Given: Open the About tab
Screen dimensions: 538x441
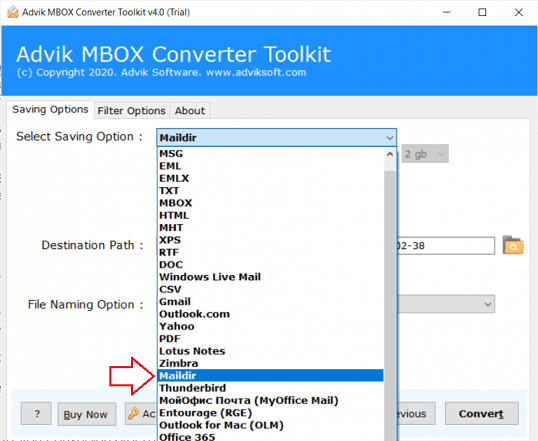Looking at the screenshot, I should [190, 111].
